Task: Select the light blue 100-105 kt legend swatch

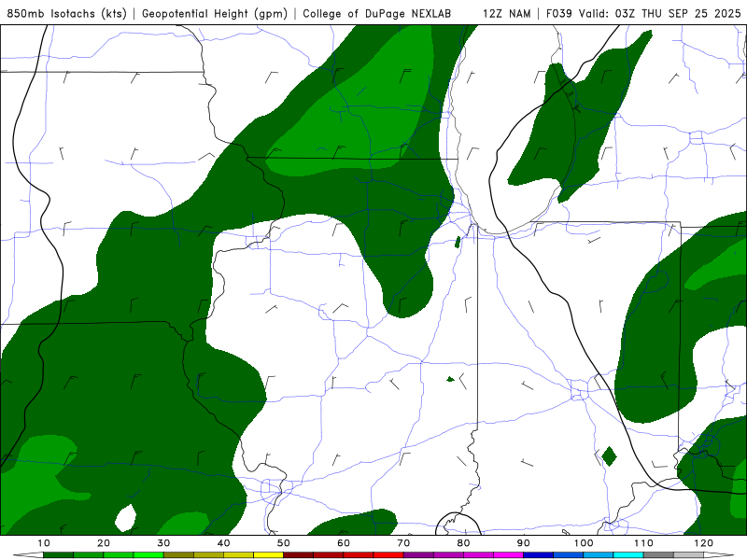Action: pyautogui.click(x=599, y=555)
